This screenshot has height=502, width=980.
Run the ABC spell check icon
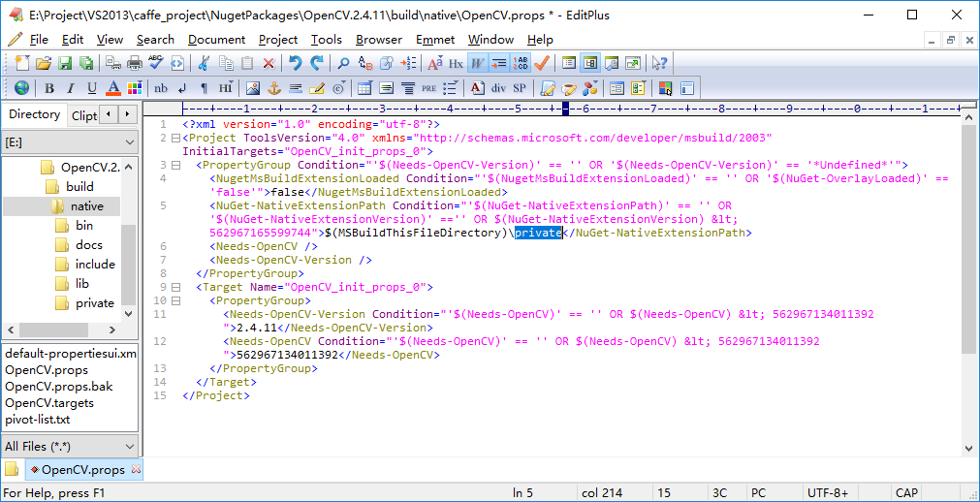pos(156,63)
